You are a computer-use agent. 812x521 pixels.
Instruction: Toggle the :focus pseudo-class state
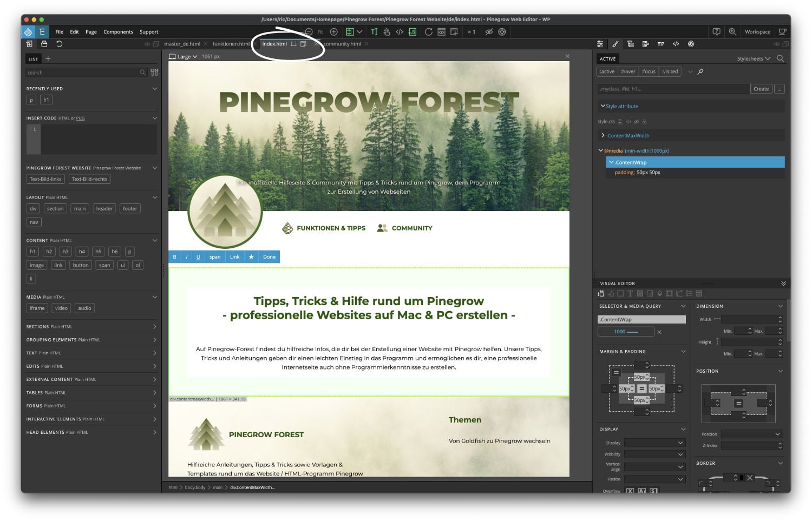click(x=649, y=71)
